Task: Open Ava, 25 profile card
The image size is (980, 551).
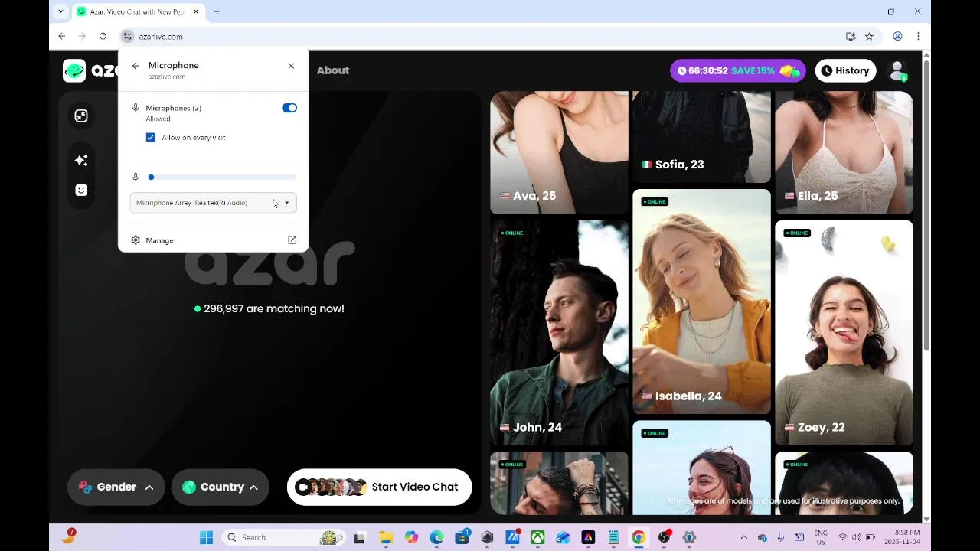Action: coord(559,152)
